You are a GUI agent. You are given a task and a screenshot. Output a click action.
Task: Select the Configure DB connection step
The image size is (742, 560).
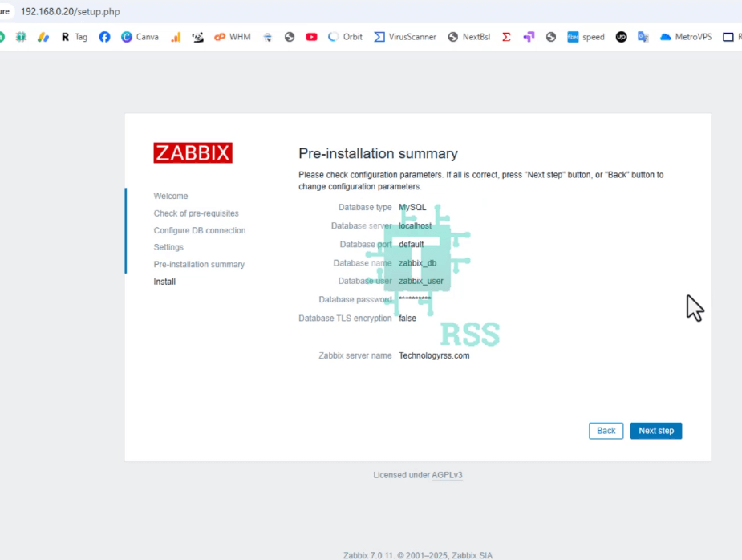[200, 230]
